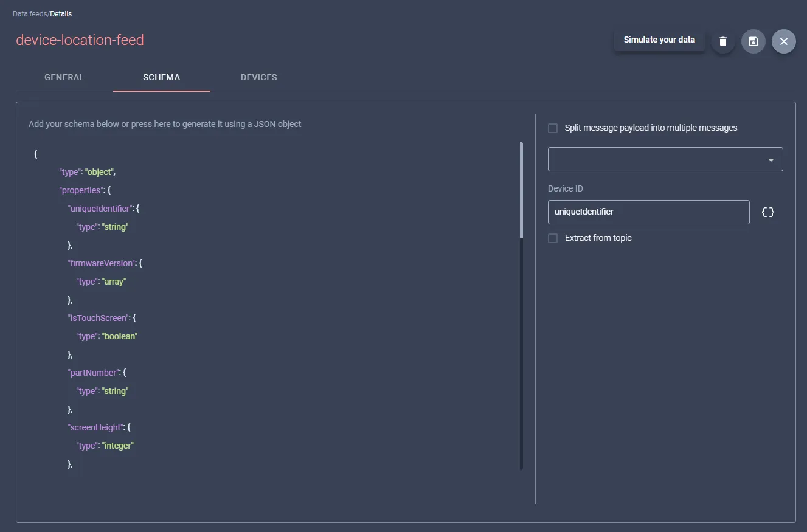
Task: Close the details view with X button
Action: click(x=783, y=41)
